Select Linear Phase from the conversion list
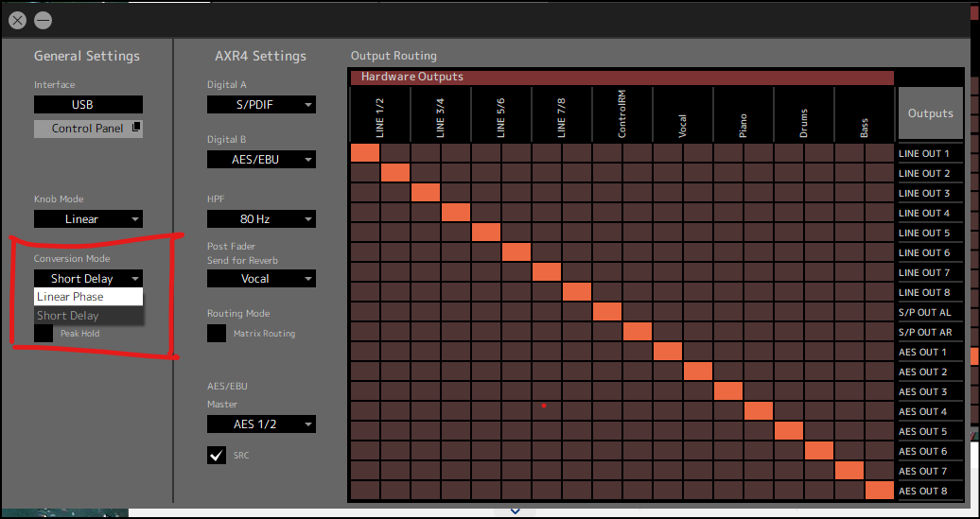 (x=88, y=297)
